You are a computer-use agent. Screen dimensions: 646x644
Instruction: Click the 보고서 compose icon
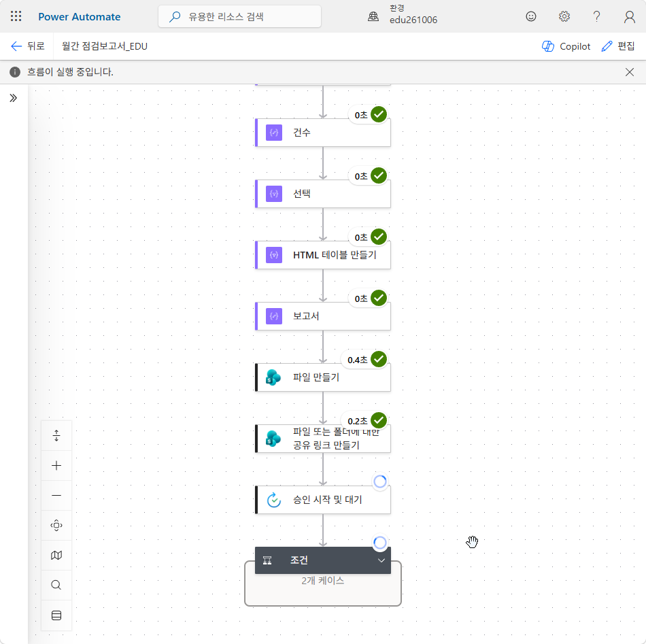click(274, 316)
